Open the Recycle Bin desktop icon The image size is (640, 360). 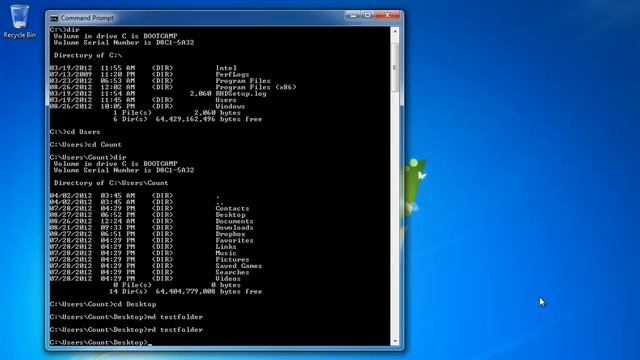pos(19,22)
